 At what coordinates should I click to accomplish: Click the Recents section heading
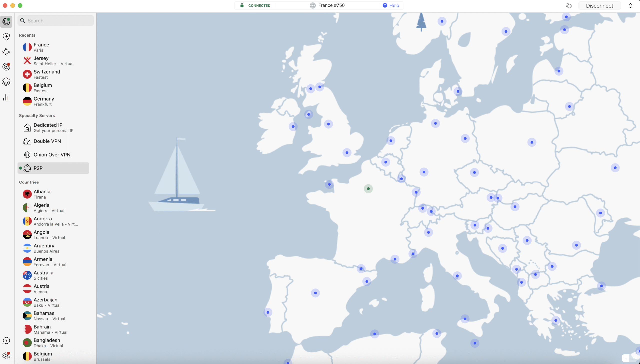(27, 35)
